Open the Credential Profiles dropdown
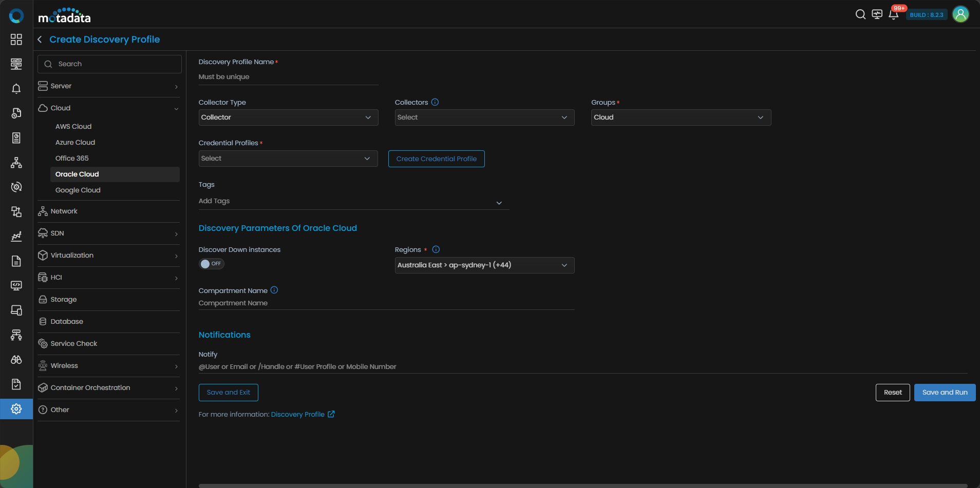The image size is (980, 488). point(288,159)
